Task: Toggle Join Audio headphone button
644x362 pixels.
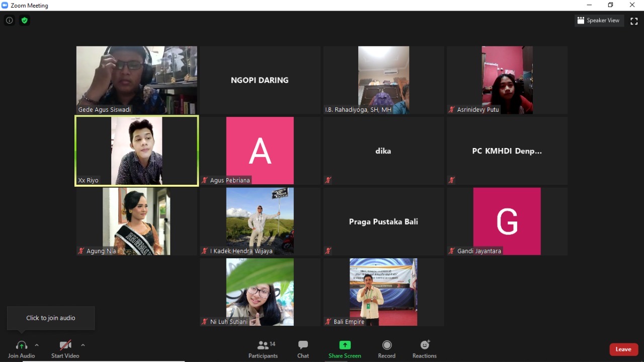Action: click(22, 349)
